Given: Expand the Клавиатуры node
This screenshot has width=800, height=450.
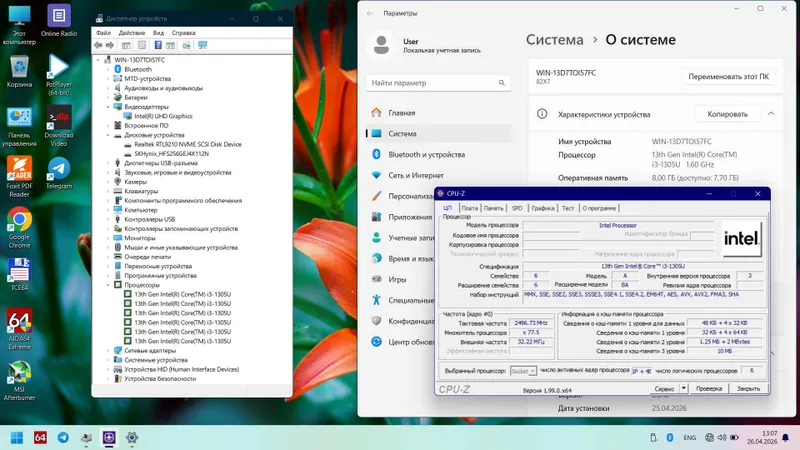Looking at the screenshot, I should tap(108, 191).
